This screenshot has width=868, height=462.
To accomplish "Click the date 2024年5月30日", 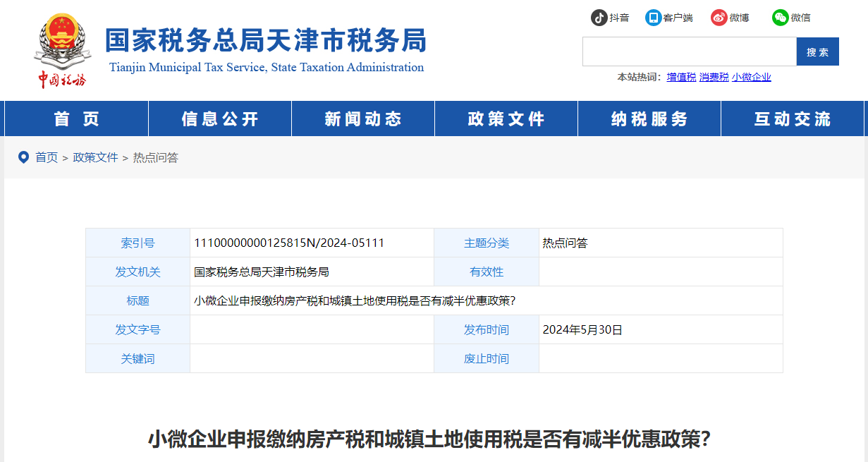I will (582, 329).
